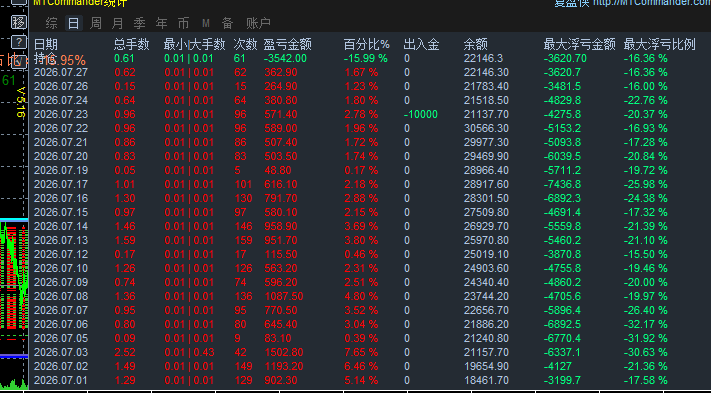Click profit value 1087.50
Image resolution: width=711 pixels, height=393 pixels.
[284, 297]
